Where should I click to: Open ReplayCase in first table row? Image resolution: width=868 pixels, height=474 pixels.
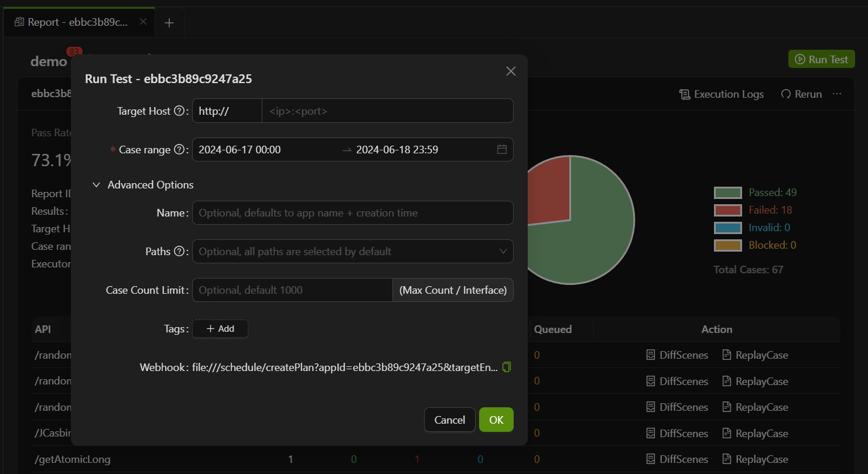(755, 355)
